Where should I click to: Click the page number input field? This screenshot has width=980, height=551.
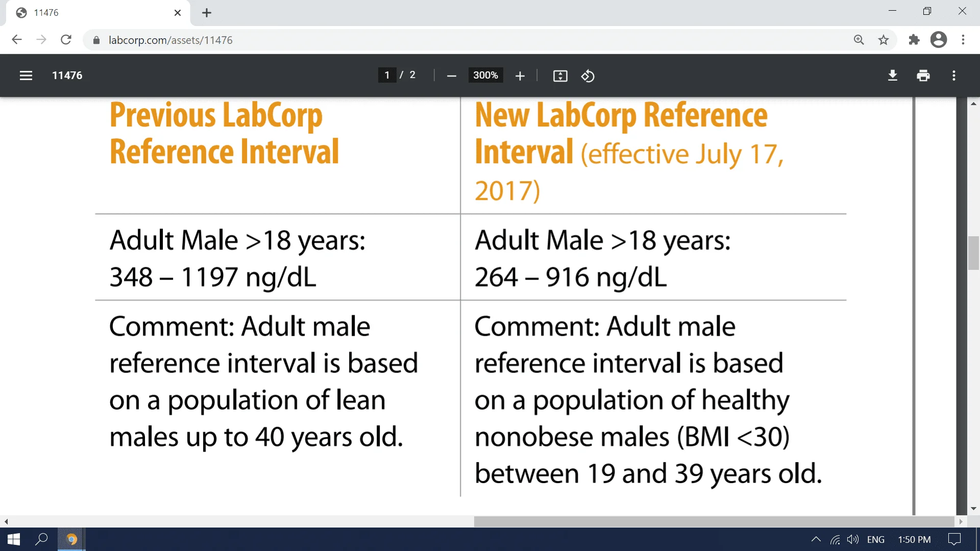tap(387, 75)
